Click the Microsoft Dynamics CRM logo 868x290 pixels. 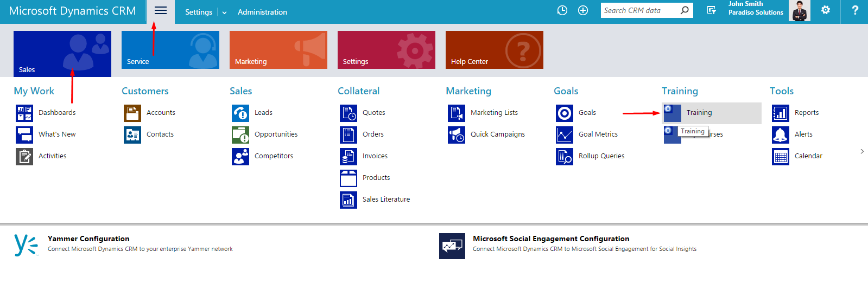[73, 11]
